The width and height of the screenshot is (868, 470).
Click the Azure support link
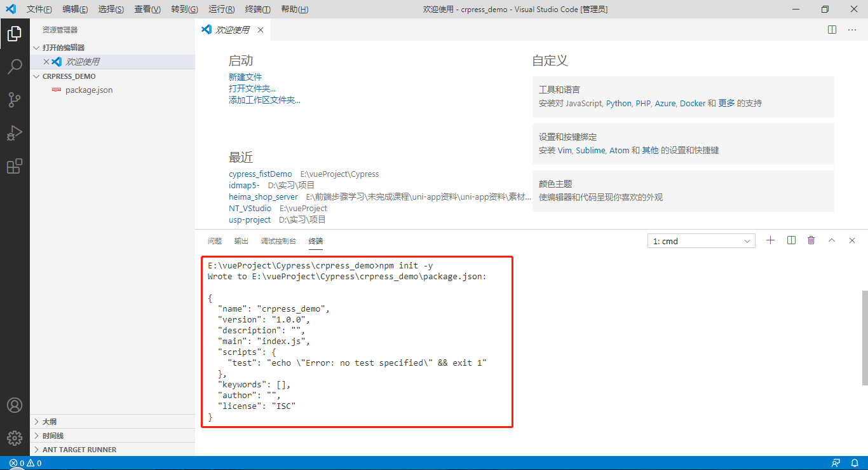coord(665,103)
